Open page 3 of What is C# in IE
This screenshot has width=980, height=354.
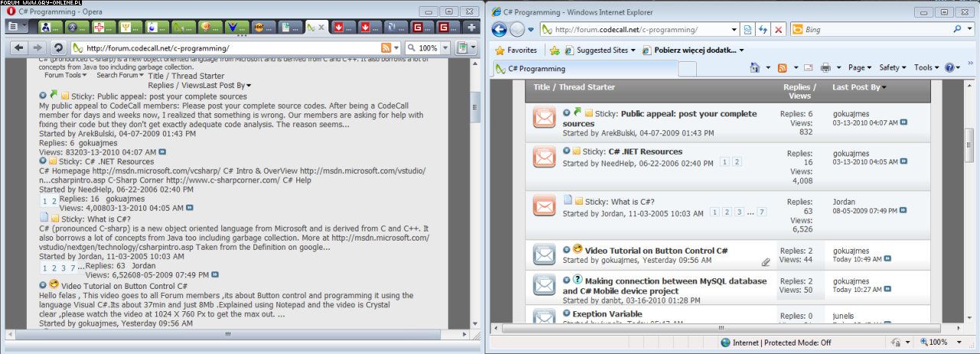pyautogui.click(x=739, y=212)
